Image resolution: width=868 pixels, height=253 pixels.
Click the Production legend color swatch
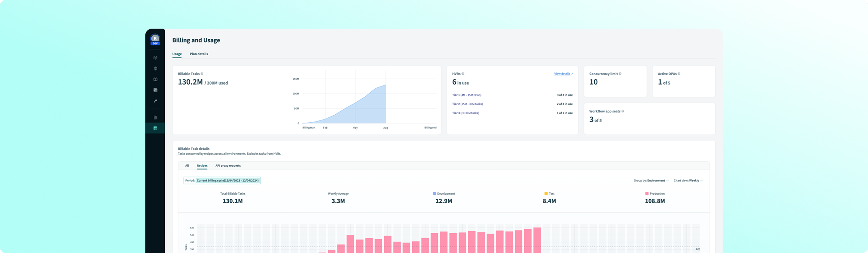pyautogui.click(x=647, y=194)
